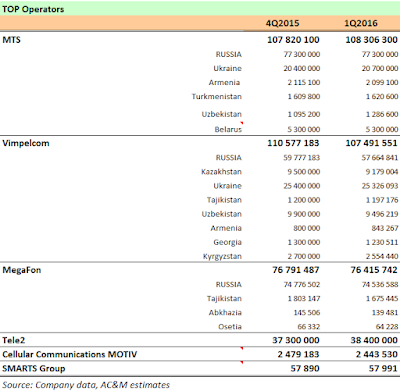Select the TOP Operators title cell
Screen dimensions: 400x391
[33, 9]
